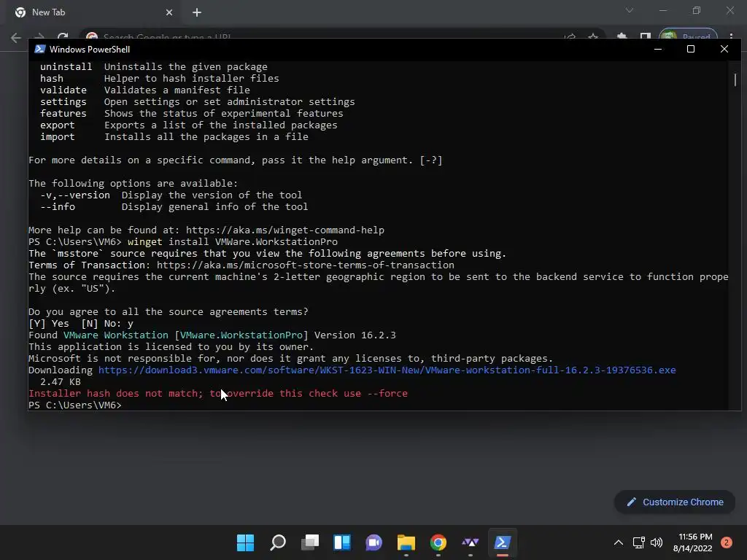Open the volume control in the tray
Viewport: 747px width, 560px height.
click(657, 542)
